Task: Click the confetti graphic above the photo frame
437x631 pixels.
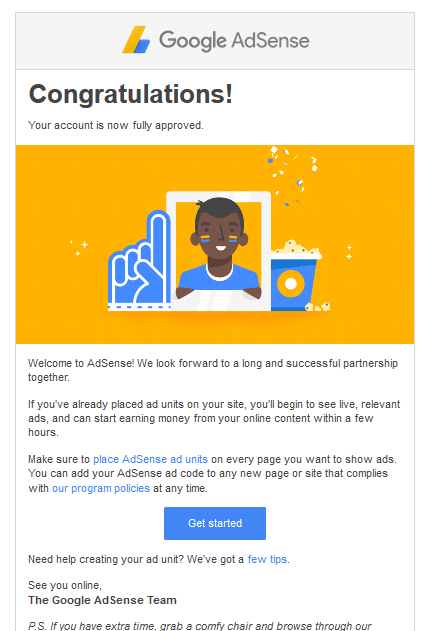Action: coord(293,174)
